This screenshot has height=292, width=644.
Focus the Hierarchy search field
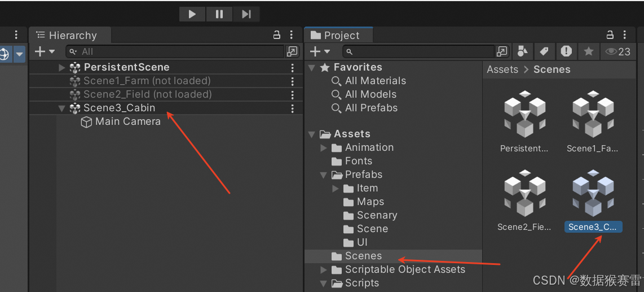[175, 51]
